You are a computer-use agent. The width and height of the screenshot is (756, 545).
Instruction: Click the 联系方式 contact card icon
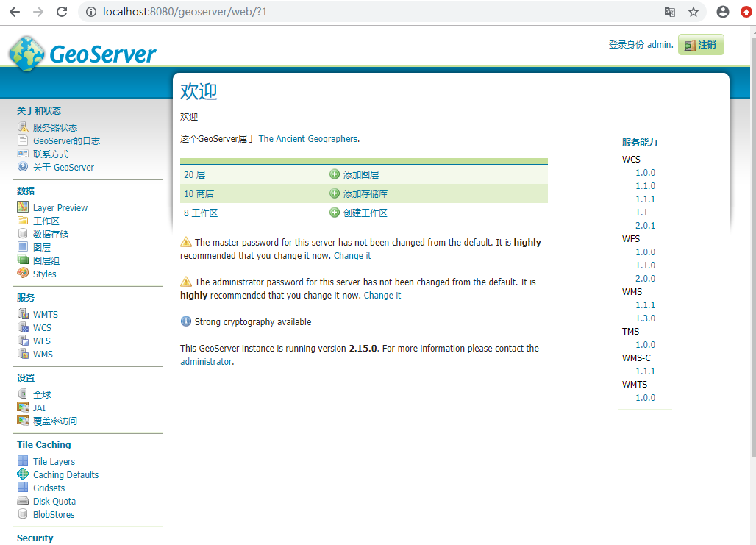pos(23,154)
